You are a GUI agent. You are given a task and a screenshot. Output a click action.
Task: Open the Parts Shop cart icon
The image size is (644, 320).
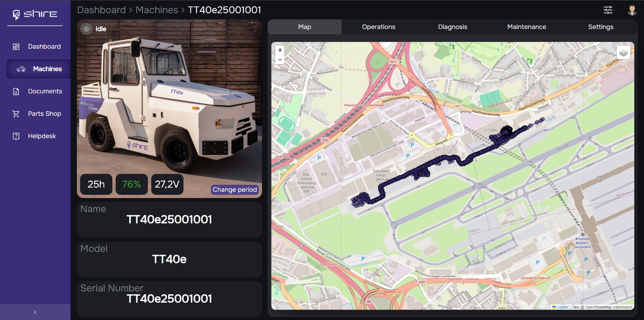[16, 114]
